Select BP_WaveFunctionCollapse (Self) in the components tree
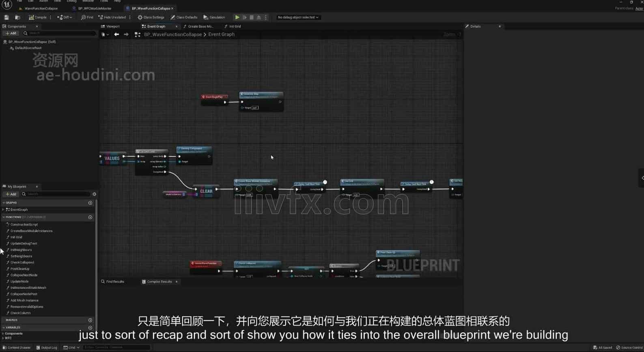The image size is (644, 352). point(32,42)
